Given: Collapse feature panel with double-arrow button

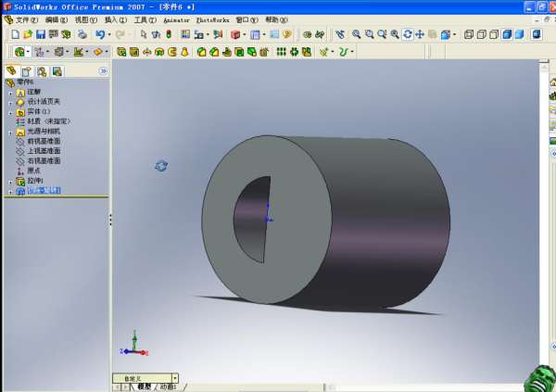Looking at the screenshot, I should point(103,70).
